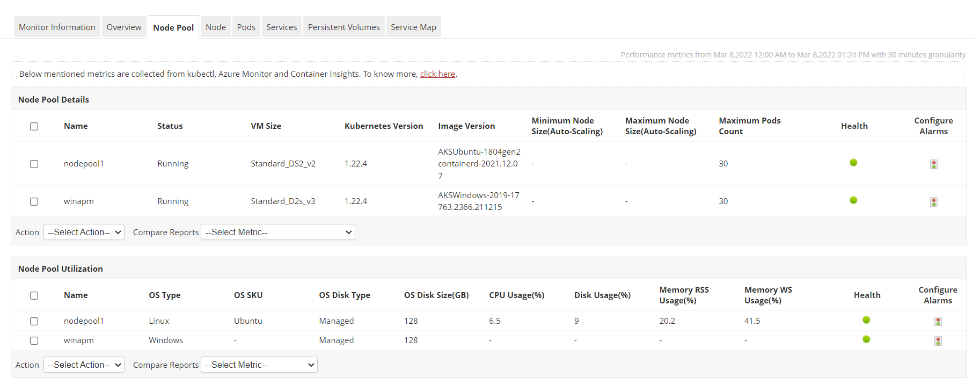980x385 pixels.
Task: Select all rows in Node Pool Utilization
Action: (x=34, y=295)
